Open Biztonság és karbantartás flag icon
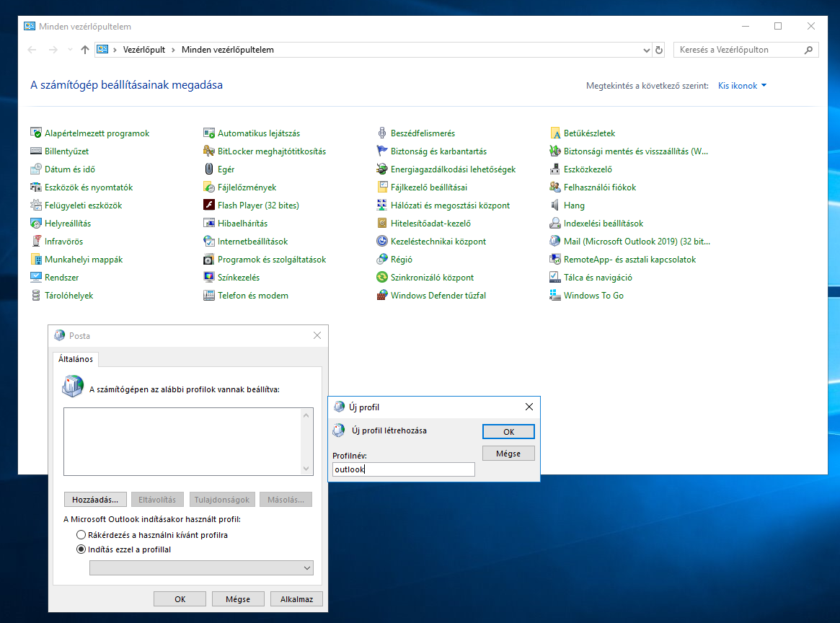 click(x=382, y=151)
